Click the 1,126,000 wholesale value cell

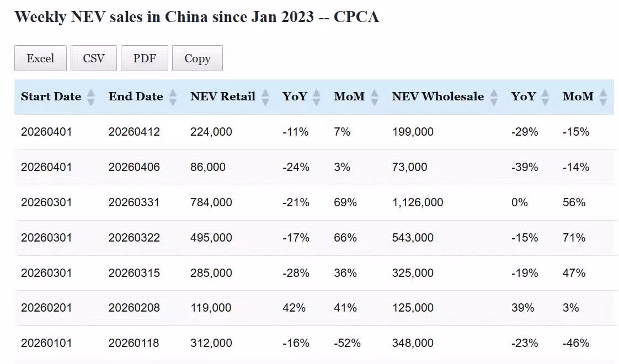pyautogui.click(x=417, y=202)
